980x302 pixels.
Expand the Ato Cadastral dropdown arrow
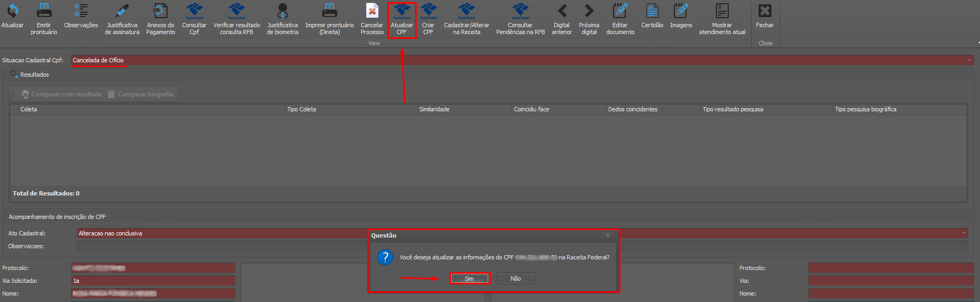[963, 233]
